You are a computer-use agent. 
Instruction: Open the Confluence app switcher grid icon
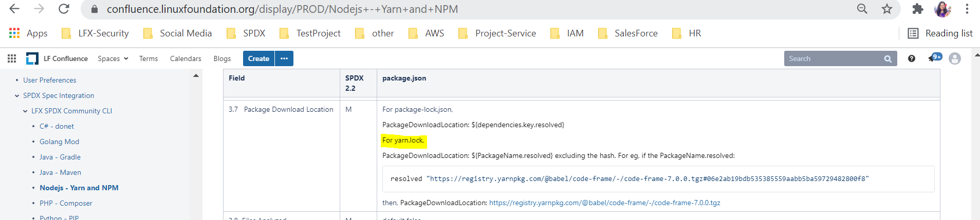coord(12,58)
